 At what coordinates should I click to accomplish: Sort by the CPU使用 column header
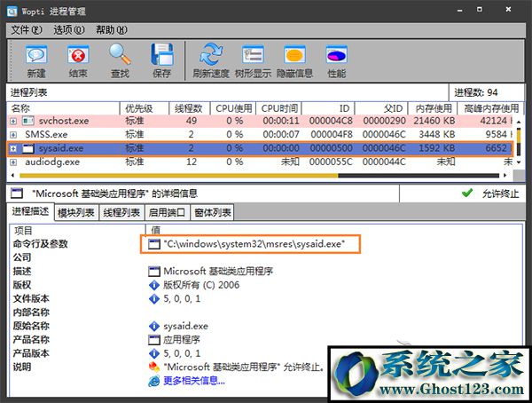(233, 108)
